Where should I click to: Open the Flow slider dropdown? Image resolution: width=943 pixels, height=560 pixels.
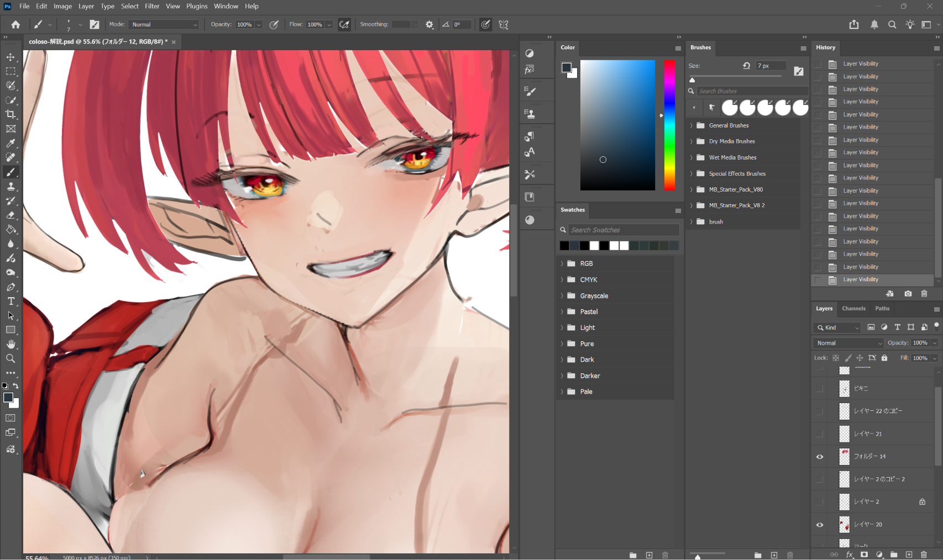pos(329,24)
